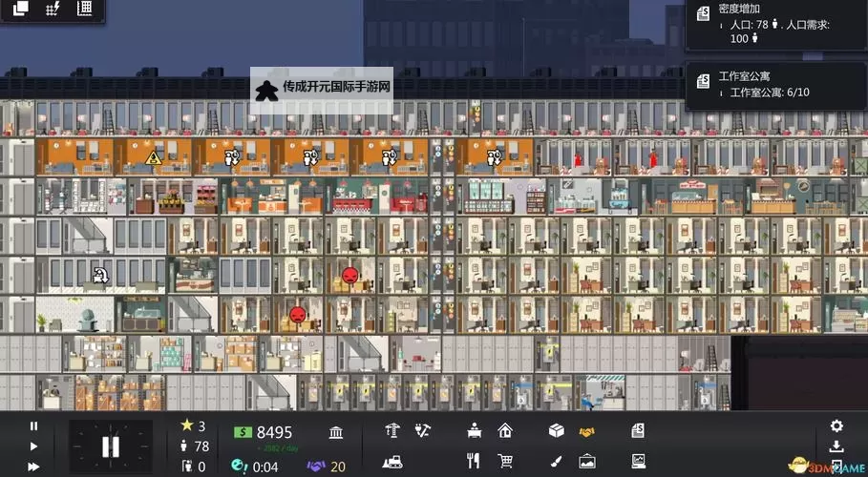Click the globe buzz timer 0:04
Screen dimensions: 868x477
coord(255,467)
